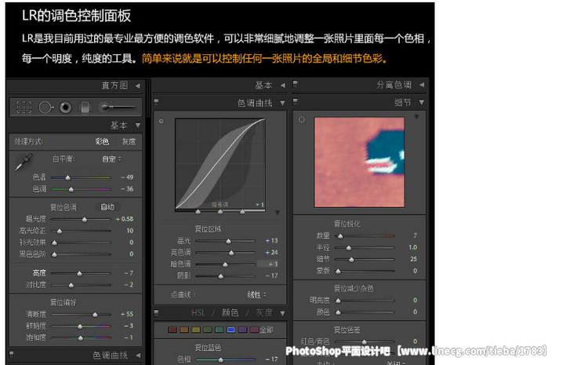Click the sharpening 数量 amount slider

pos(365,235)
